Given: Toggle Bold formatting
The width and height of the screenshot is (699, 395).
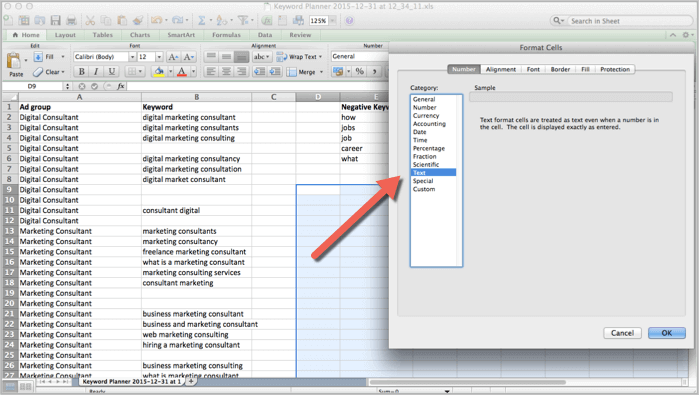Looking at the screenshot, I should coord(82,71).
